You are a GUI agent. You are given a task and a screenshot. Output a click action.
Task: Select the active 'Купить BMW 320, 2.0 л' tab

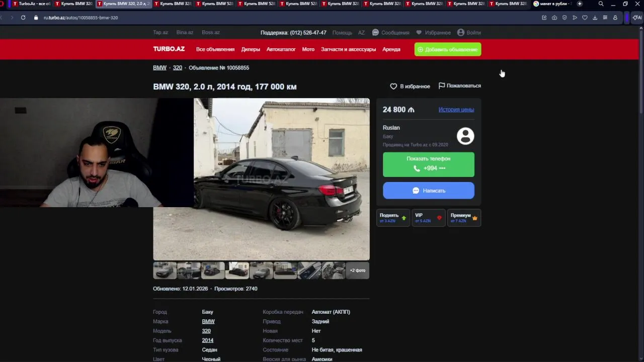[x=124, y=4]
